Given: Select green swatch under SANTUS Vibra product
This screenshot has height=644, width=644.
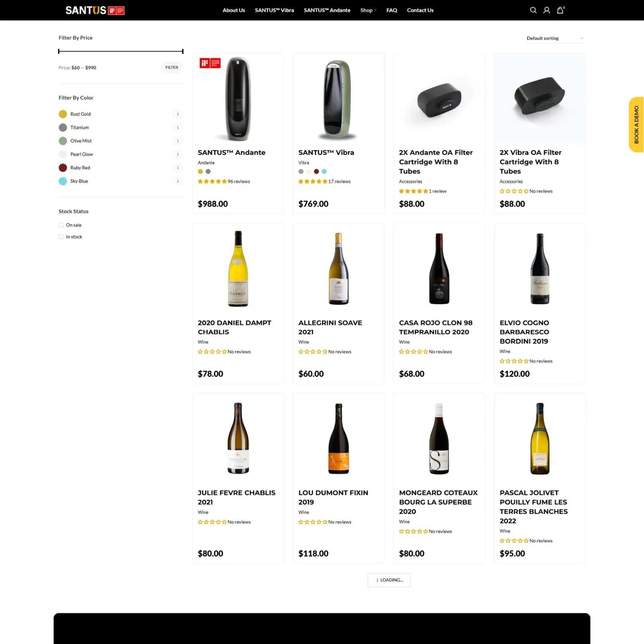Looking at the screenshot, I should 301,172.
